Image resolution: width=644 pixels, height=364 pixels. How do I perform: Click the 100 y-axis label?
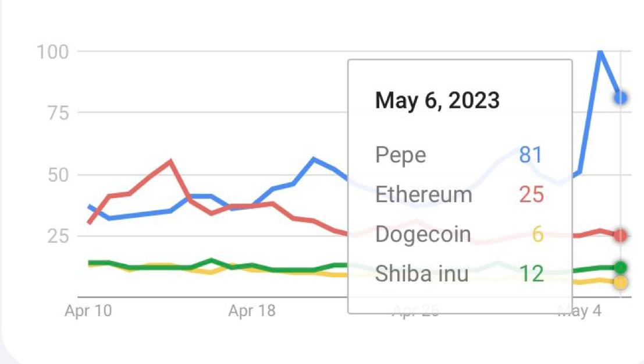(x=52, y=52)
